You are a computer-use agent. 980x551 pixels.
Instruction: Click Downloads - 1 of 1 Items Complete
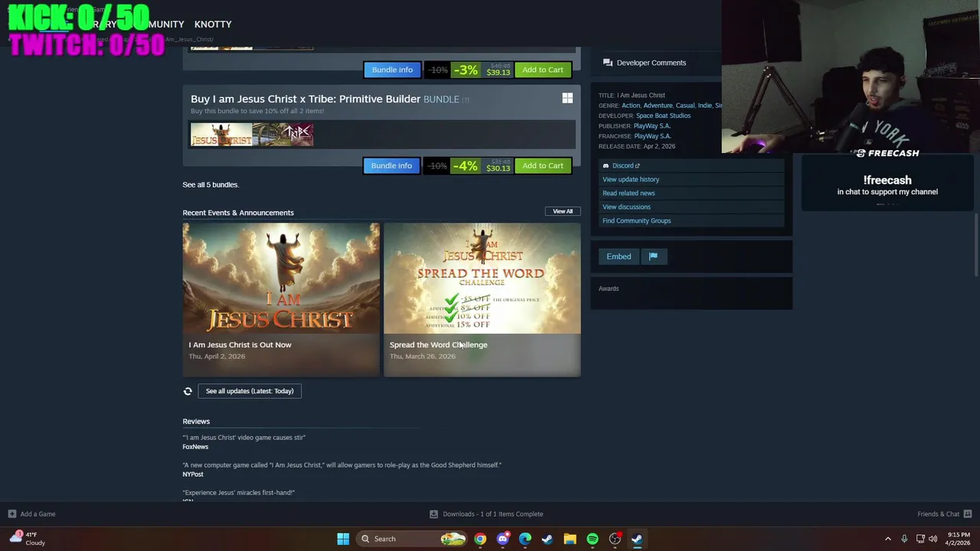pos(493,514)
